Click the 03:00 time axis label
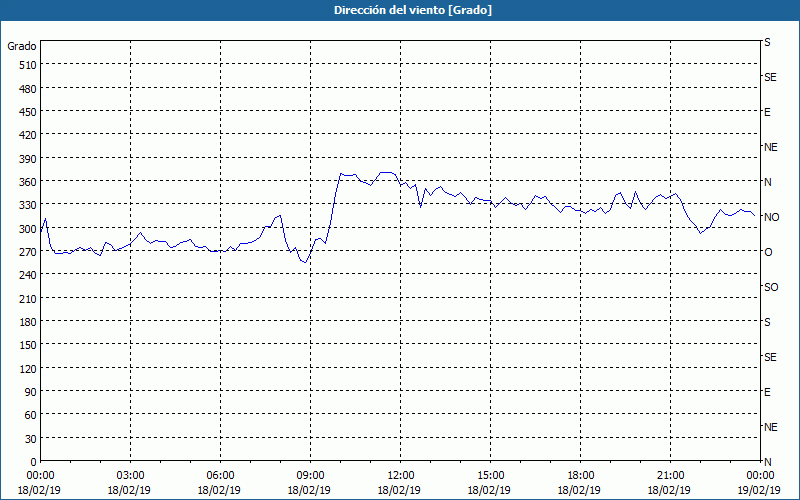800x500 pixels. [130, 476]
